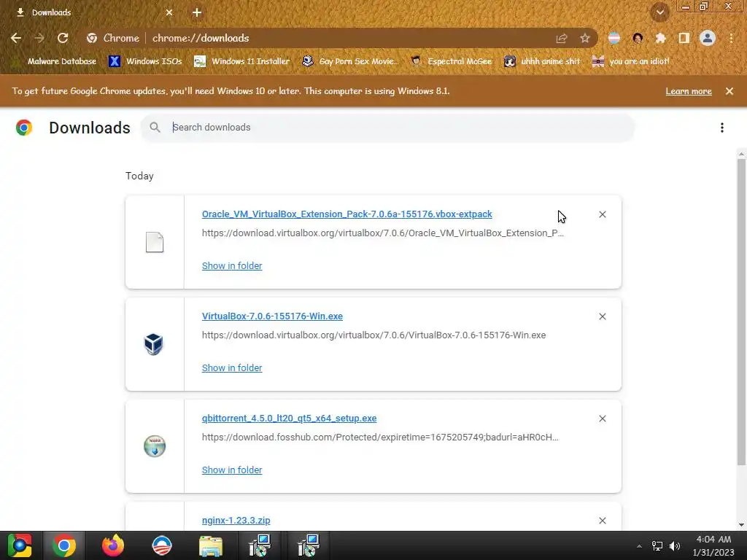Open the tab search chevron button
Screen dimensions: 747x560
tap(660, 12)
